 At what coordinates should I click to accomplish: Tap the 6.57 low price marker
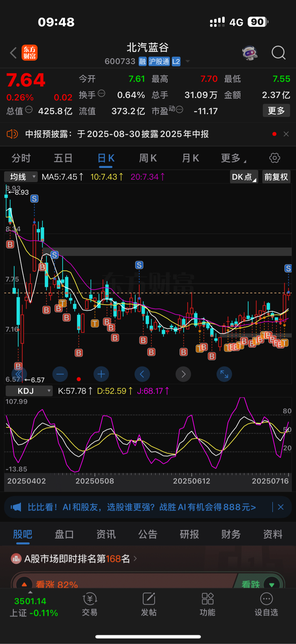(35, 380)
